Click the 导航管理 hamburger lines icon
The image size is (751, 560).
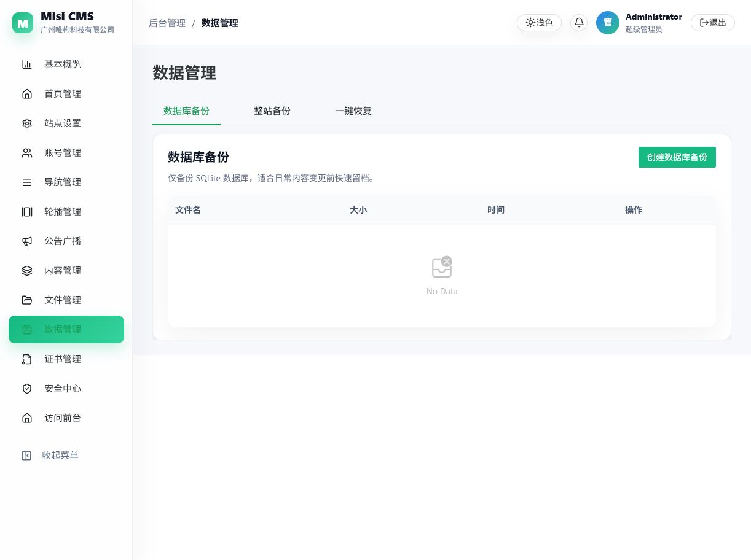click(27, 182)
